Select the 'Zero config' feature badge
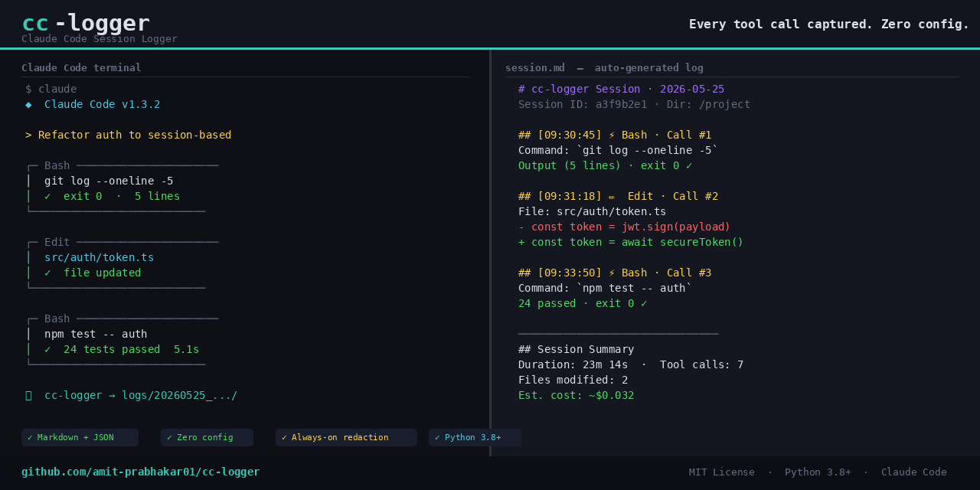The height and width of the screenshot is (490, 980). [x=207, y=438]
